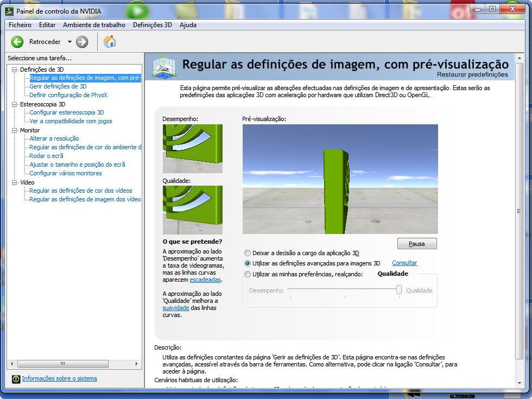Open the 'suavidade' help link
The width and height of the screenshot is (532, 399).
pyautogui.click(x=176, y=308)
